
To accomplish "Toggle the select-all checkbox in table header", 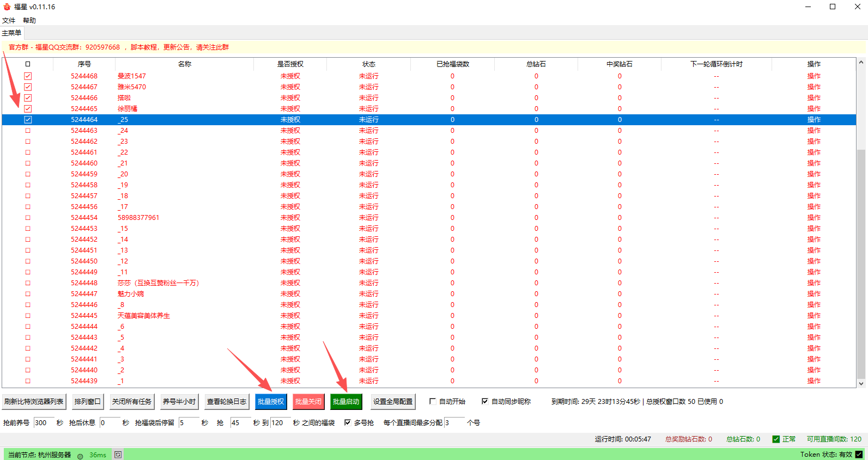I will pyautogui.click(x=28, y=64).
